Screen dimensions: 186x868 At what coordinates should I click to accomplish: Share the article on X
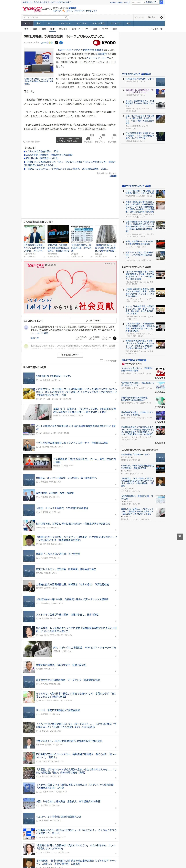pos(56,43)
